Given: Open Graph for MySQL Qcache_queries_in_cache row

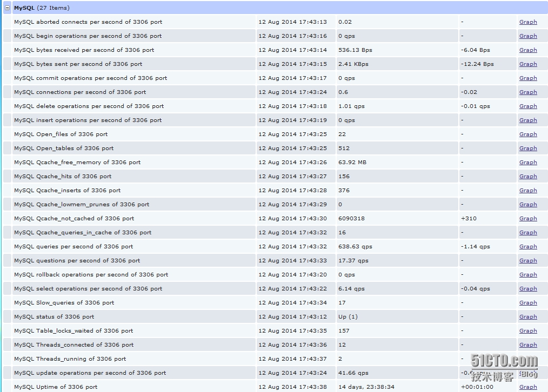Looking at the screenshot, I should click(x=527, y=233).
